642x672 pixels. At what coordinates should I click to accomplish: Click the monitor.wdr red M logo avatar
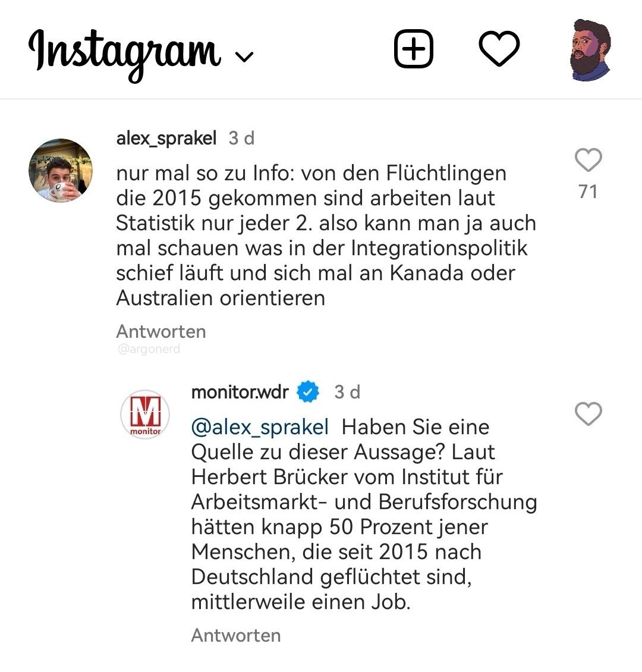tap(145, 414)
